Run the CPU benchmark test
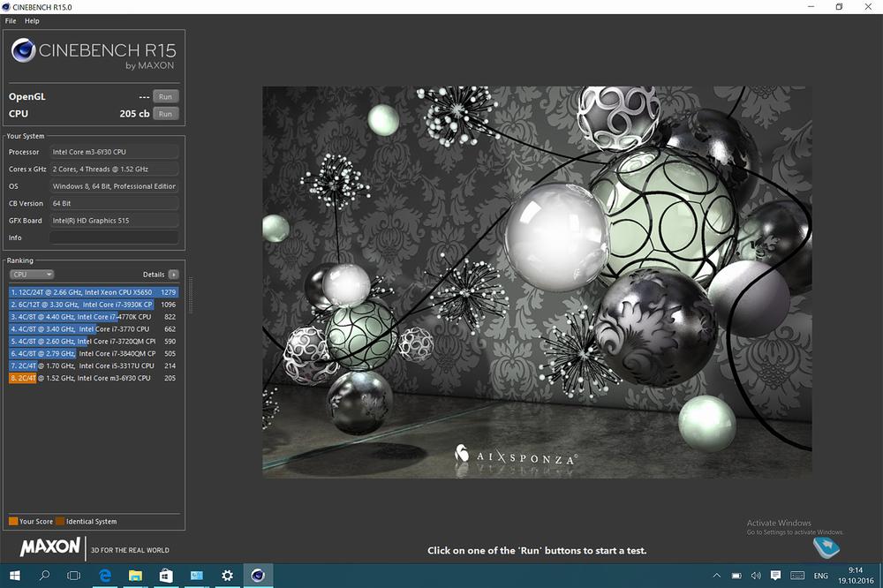Screen dimensions: 883x588 click(x=165, y=114)
